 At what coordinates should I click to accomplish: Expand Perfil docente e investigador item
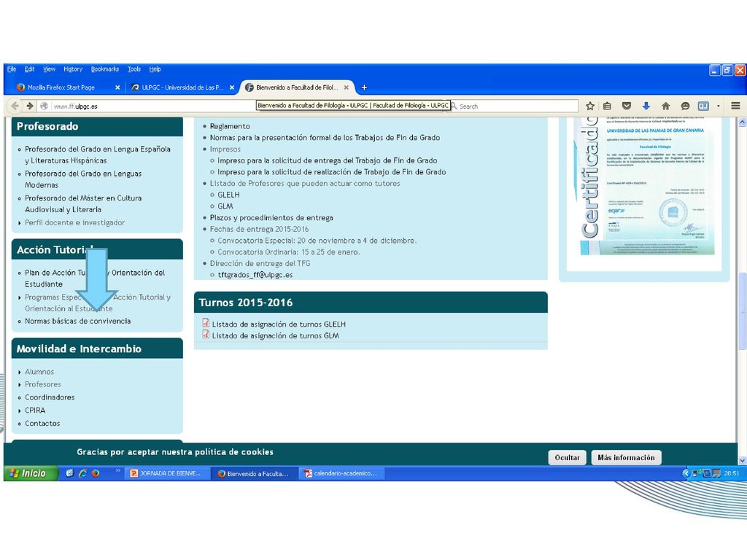[x=75, y=222]
